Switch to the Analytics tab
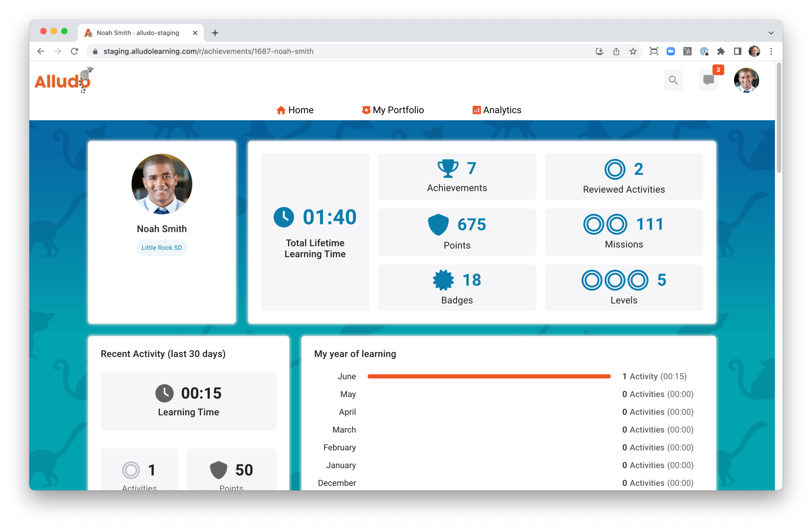Viewport: 812px width, 529px height. (497, 110)
